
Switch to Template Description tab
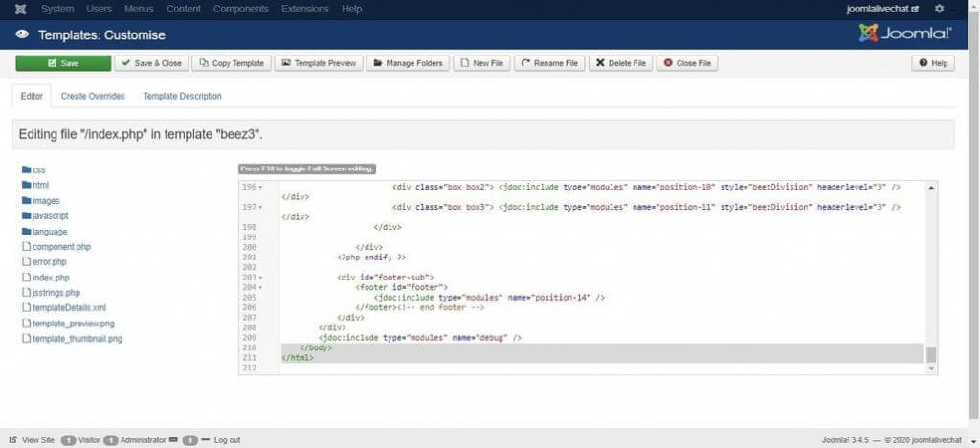click(x=183, y=97)
